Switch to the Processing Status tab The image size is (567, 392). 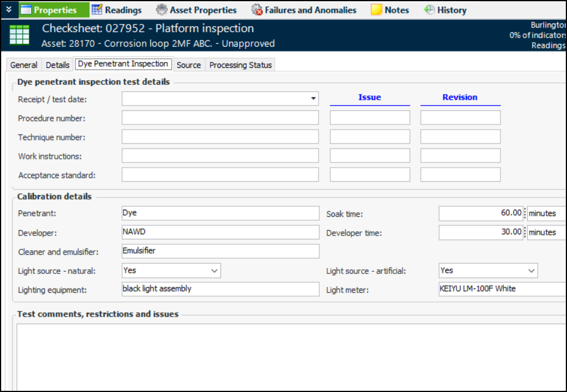(x=240, y=65)
